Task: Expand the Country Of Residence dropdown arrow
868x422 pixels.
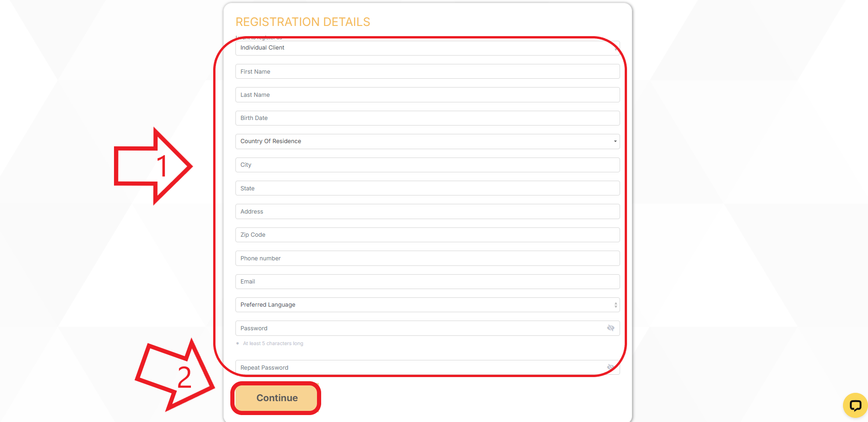Action: pos(615,141)
